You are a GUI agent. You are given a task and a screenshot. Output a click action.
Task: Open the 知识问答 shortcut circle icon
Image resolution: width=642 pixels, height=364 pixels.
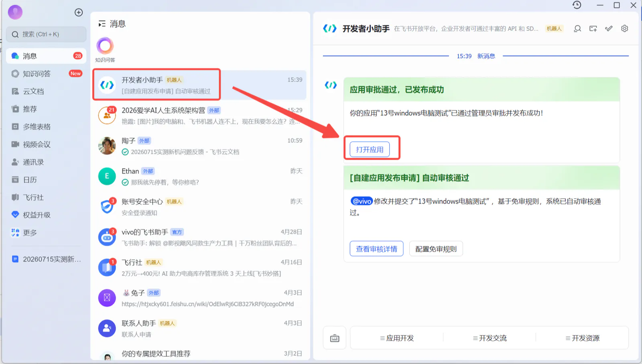[x=105, y=46]
